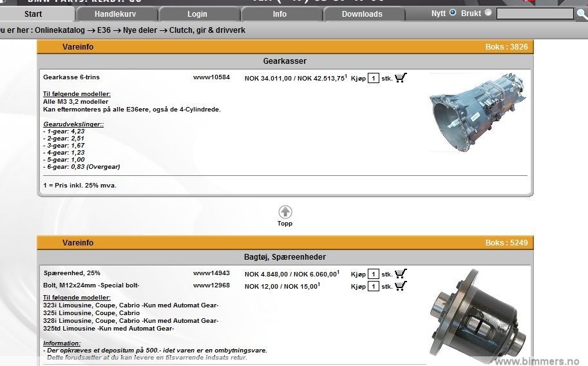The width and height of the screenshot is (588, 366).
Task: Click quantity field for Bolt M12x24mm
Action: (374, 286)
